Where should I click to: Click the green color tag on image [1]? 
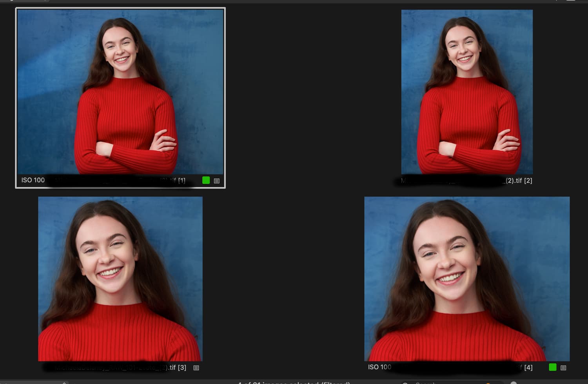click(206, 180)
